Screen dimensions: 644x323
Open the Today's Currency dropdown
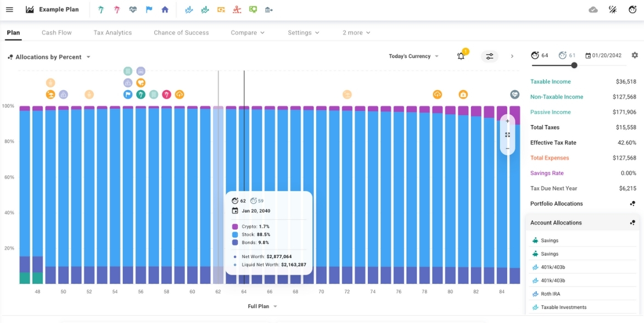413,56
